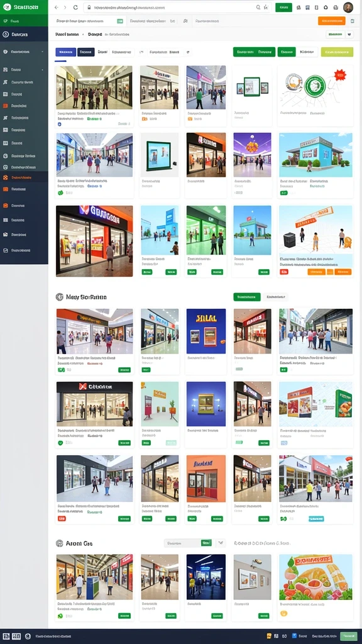Viewport: 362px width, 644px height.
Task: Open the user profile avatar
Action: pyautogui.click(x=348, y=8)
